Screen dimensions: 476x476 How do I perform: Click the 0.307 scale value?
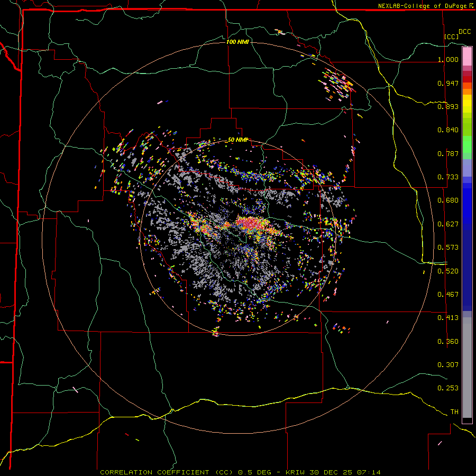click(x=448, y=365)
